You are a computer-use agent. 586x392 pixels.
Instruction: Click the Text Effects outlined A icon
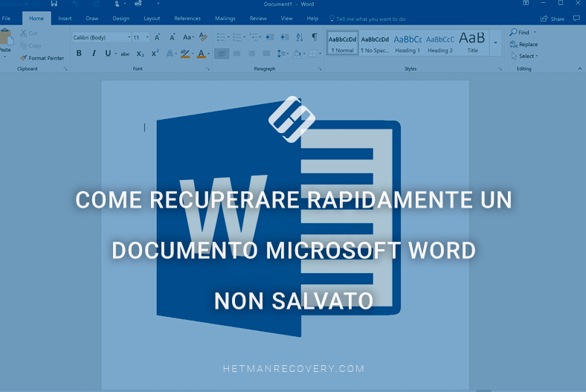[x=170, y=54]
